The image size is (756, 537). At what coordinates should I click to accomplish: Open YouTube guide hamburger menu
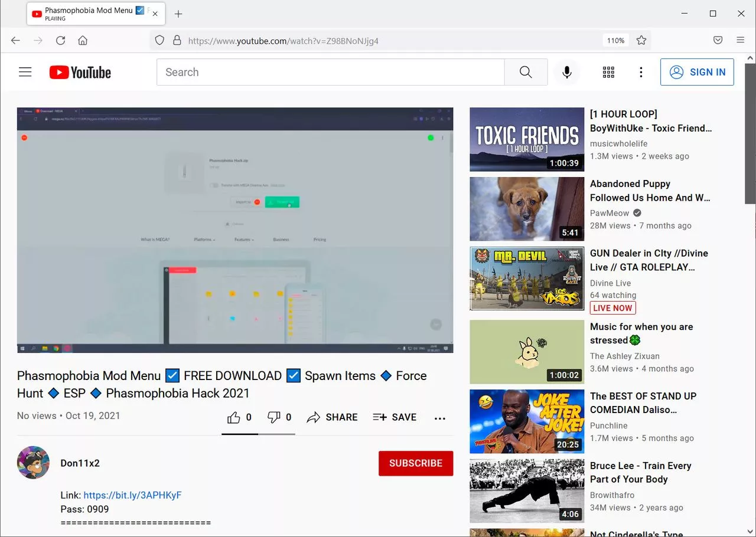25,72
